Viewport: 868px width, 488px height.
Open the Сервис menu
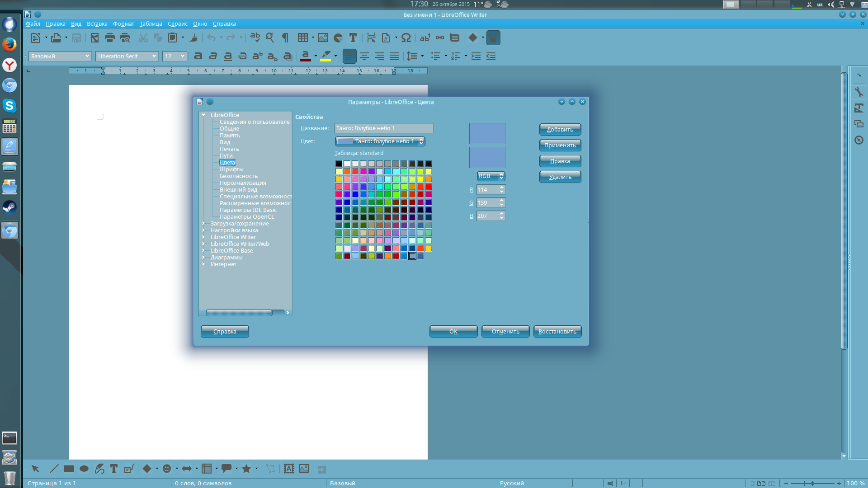177,24
